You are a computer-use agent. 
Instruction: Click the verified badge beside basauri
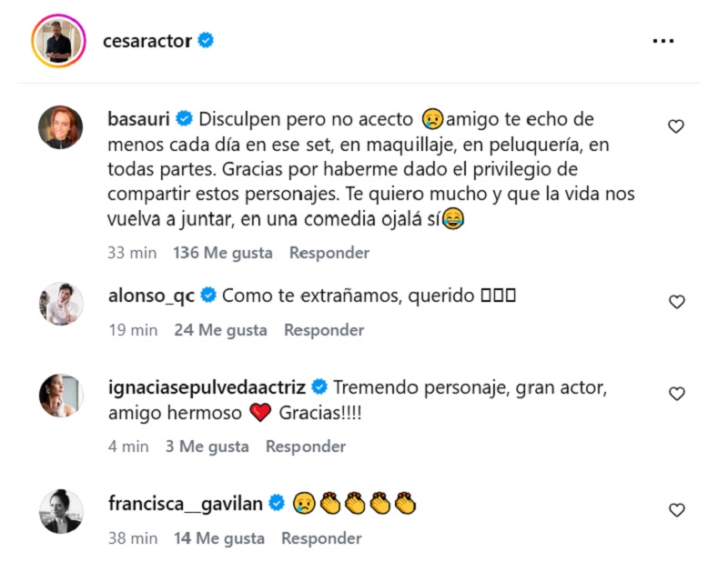pos(184,119)
